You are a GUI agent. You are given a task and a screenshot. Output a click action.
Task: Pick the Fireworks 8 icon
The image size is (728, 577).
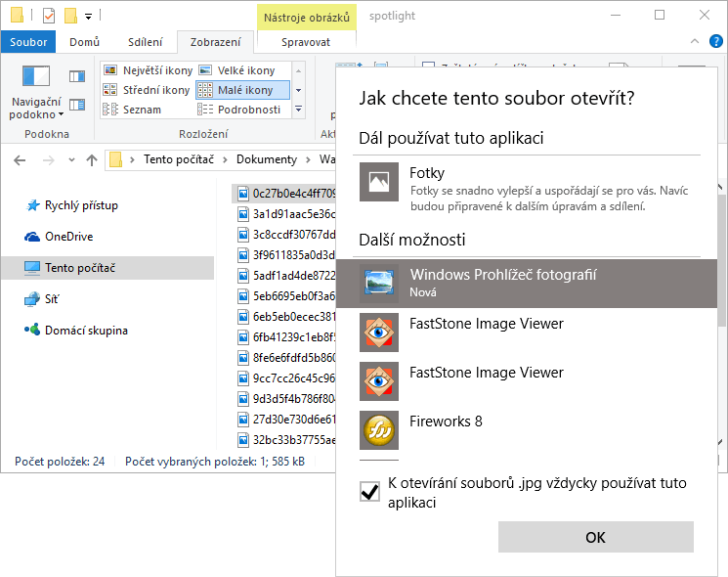coord(378,430)
